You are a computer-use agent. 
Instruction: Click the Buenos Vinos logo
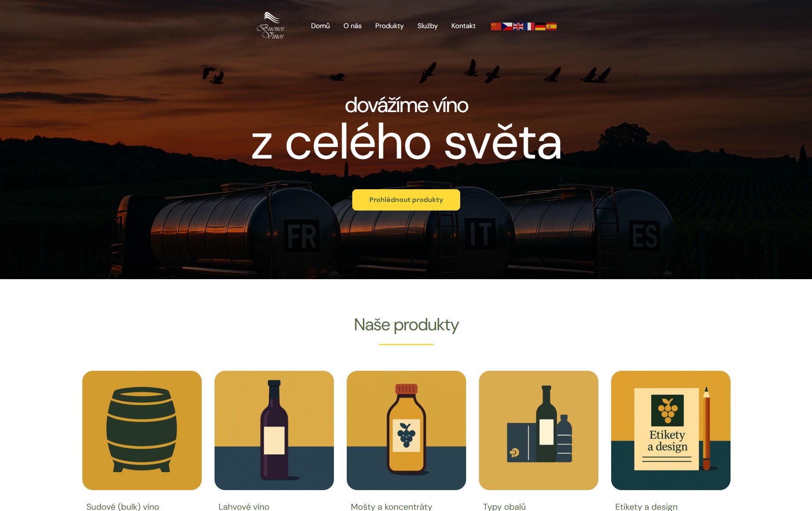(271, 26)
